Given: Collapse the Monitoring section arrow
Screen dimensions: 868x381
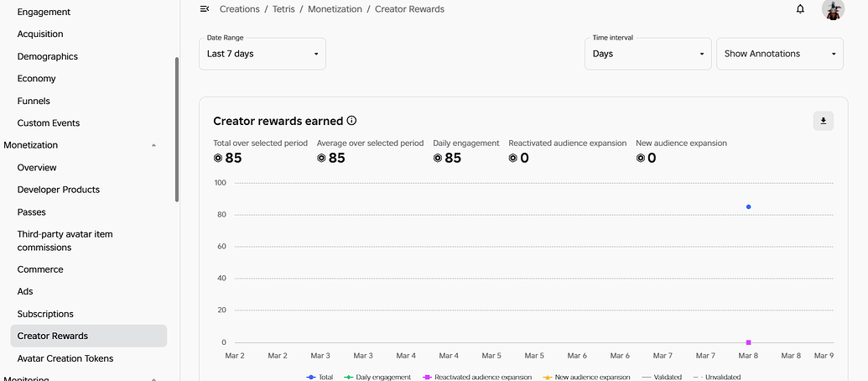Looking at the screenshot, I should 154,378.
